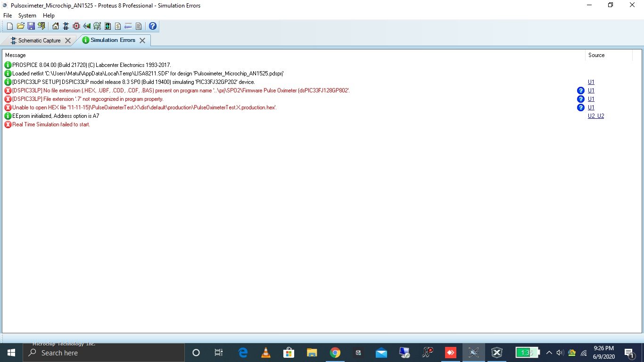The image size is (644, 362).
Task: Launch the 3D Visualizer toolbar icon
Action: click(x=87, y=26)
